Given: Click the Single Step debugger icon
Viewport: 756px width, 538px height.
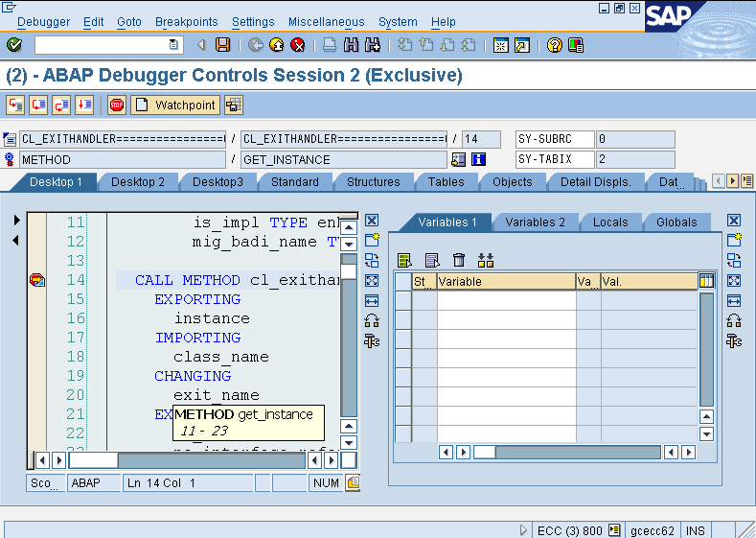Looking at the screenshot, I should coord(15,105).
